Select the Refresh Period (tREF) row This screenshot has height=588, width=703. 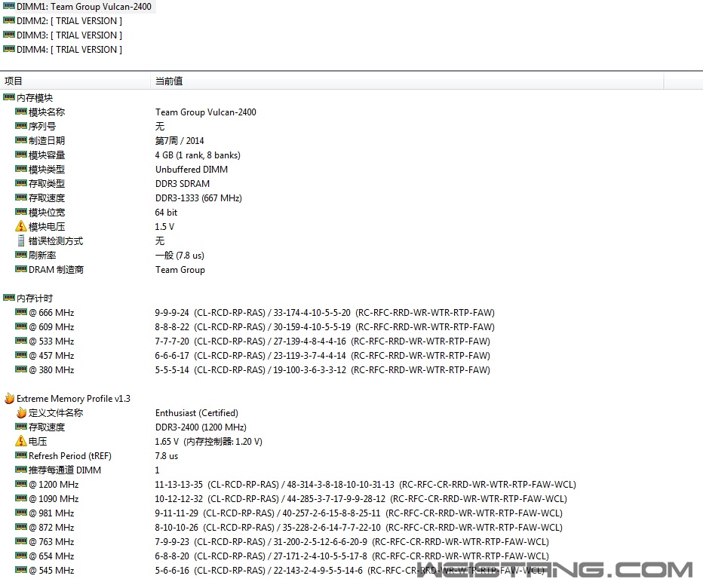(65, 456)
